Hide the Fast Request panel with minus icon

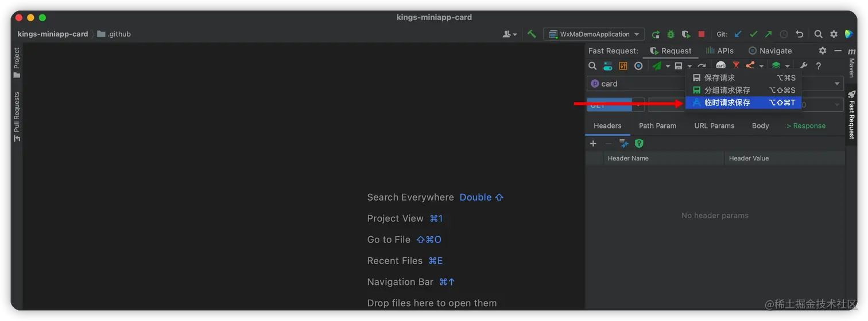(x=838, y=50)
